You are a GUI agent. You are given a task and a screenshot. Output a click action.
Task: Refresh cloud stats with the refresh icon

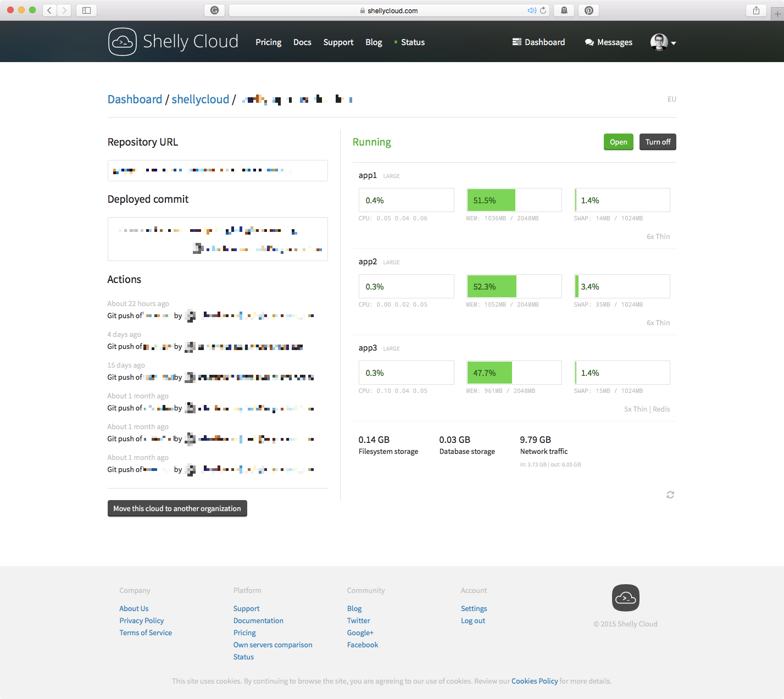click(x=670, y=495)
